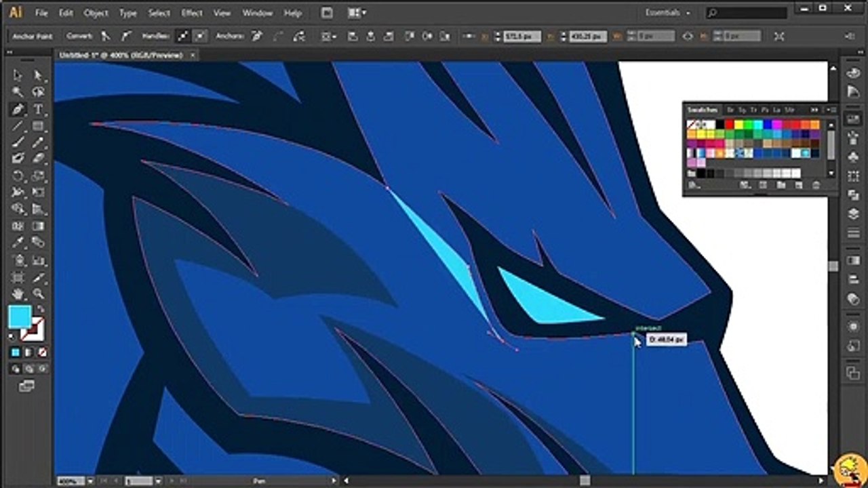Select the Hand tool
This screenshot has height=488, width=868.
click(18, 293)
